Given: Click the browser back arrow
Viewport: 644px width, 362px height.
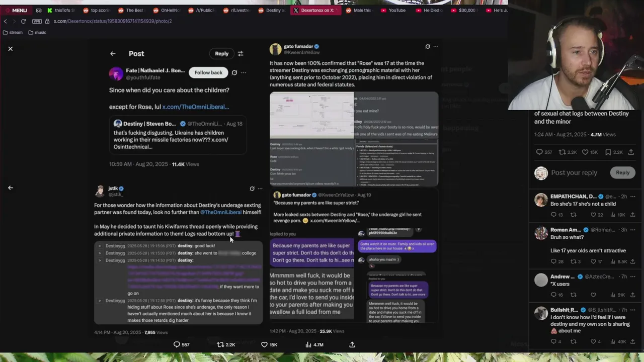Looking at the screenshot, I should click(6, 21).
